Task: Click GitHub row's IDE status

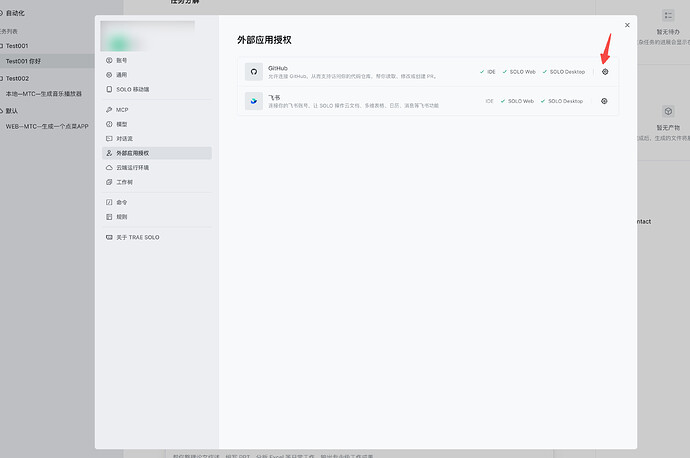Action: point(488,72)
